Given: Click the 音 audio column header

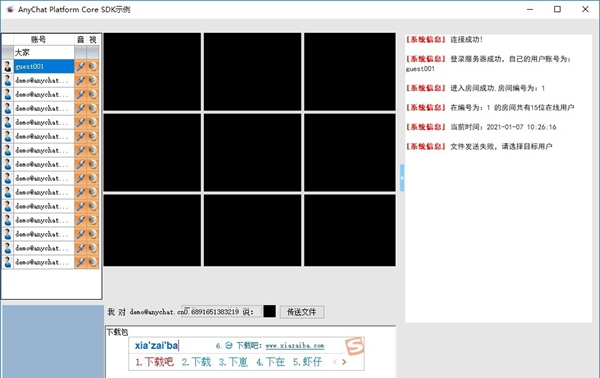Looking at the screenshot, I should (80, 39).
